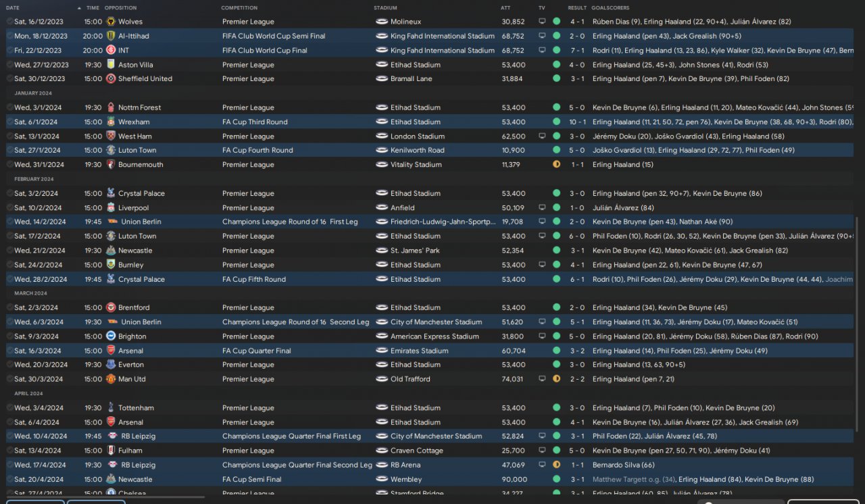
Task: Click the Stadium column header
Action: coord(385,8)
